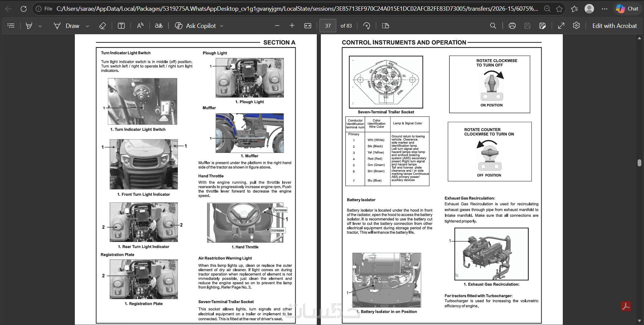Open browser Settings and more menu
The height and width of the screenshot is (325, 644).
click(x=604, y=9)
